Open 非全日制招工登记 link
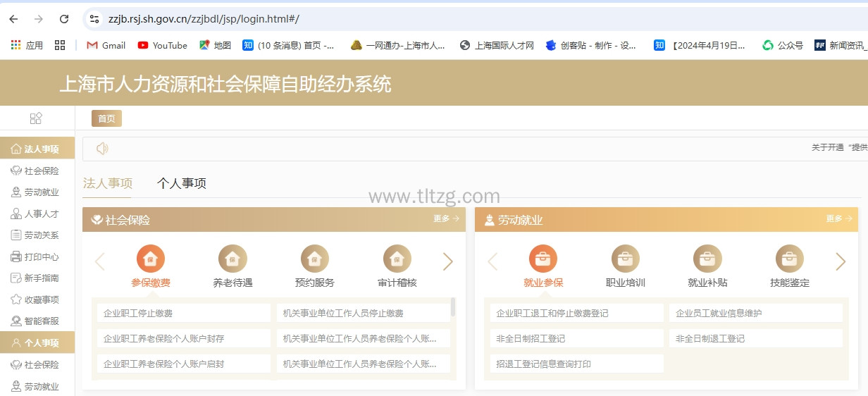The width and height of the screenshot is (868, 396). (x=531, y=339)
